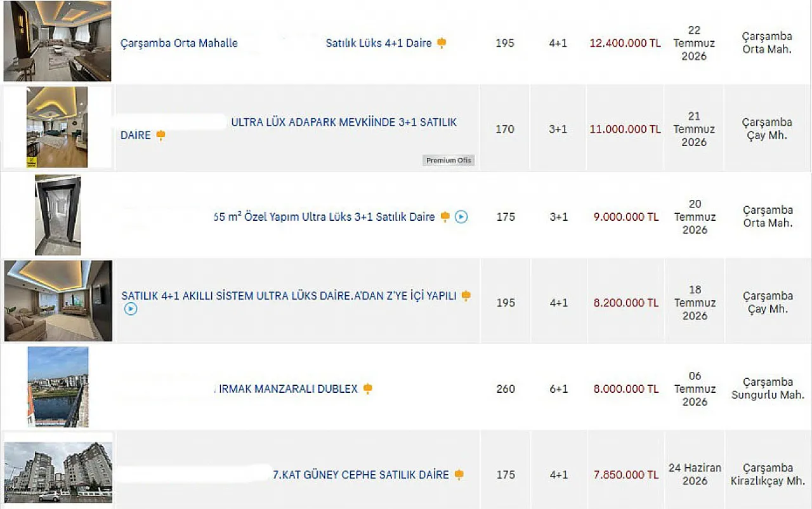
Task: Play video for the SATILIK 4+1 AKILLI SİSTEM listing
Action: click(131, 309)
